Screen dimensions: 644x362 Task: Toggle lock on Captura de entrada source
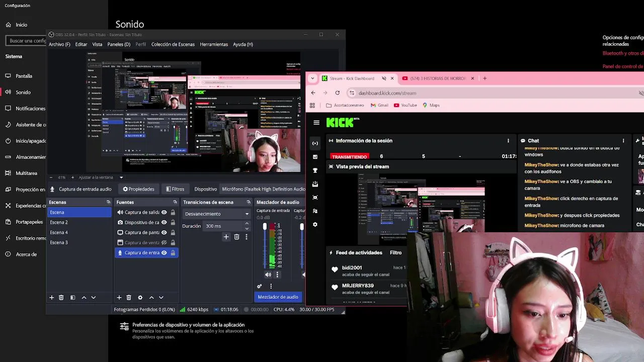[x=173, y=253]
